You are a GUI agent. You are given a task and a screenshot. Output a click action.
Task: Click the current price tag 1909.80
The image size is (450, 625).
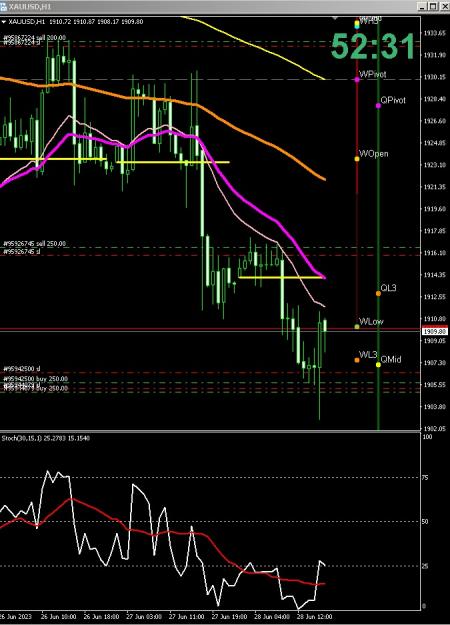[434, 331]
